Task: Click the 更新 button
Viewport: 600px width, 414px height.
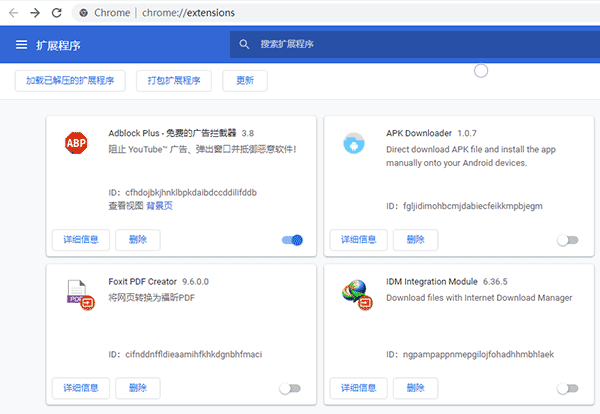Action: 245,81
